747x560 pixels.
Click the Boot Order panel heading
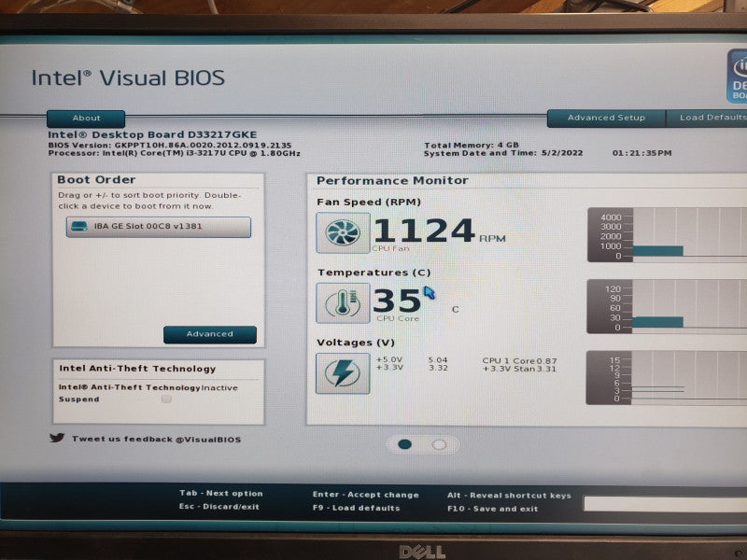[x=96, y=179]
